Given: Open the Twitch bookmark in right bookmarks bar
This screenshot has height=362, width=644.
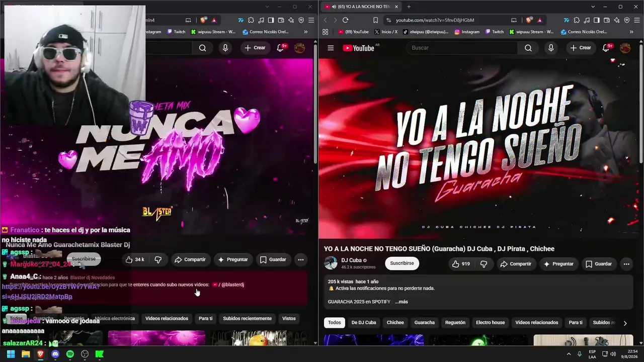Looking at the screenshot, I should coord(495,32).
